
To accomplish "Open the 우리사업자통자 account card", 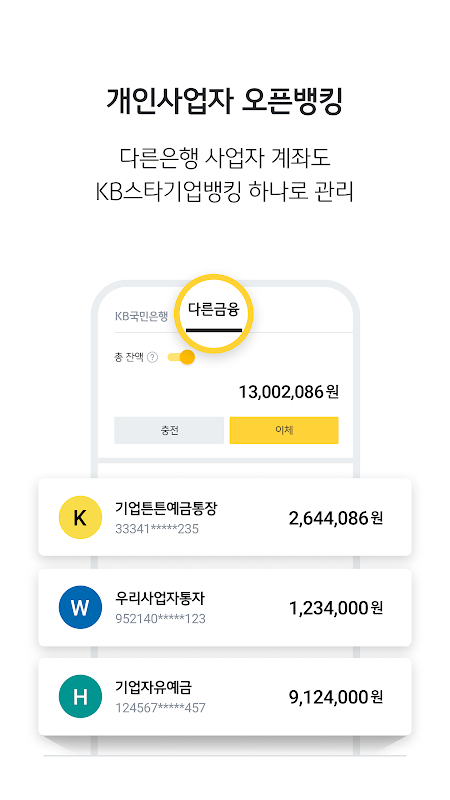I will 225,607.
